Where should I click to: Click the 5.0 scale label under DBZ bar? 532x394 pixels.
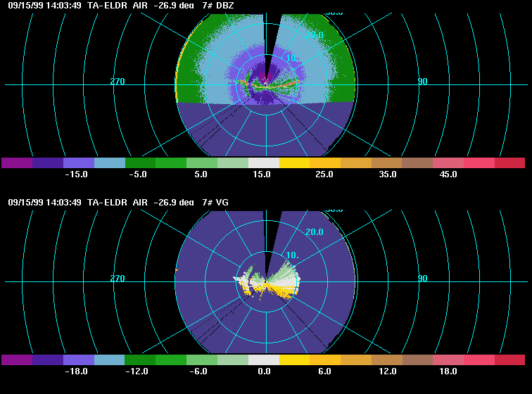click(201, 174)
